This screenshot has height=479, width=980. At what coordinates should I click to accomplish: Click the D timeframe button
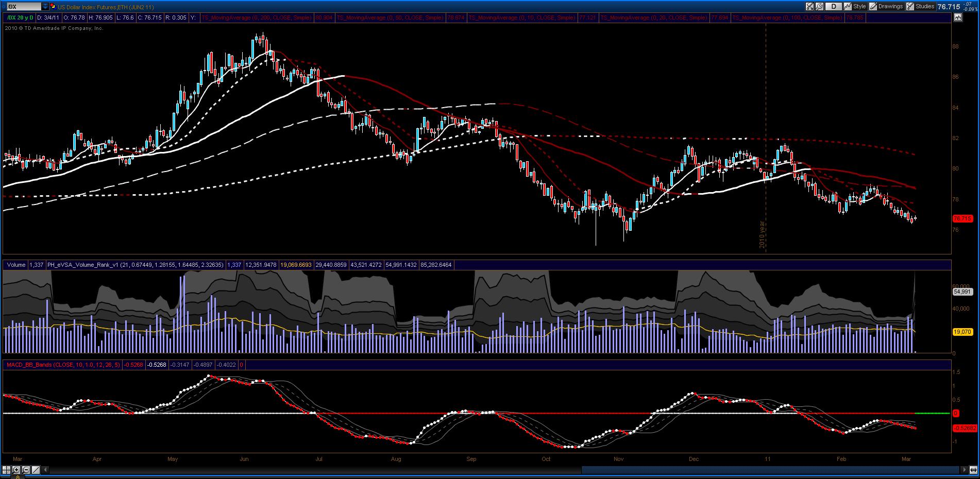point(833,7)
